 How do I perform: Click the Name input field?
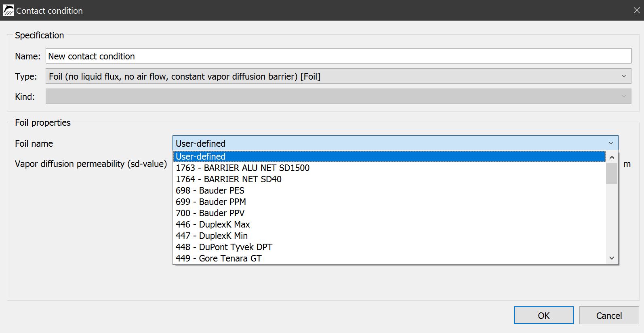click(338, 56)
